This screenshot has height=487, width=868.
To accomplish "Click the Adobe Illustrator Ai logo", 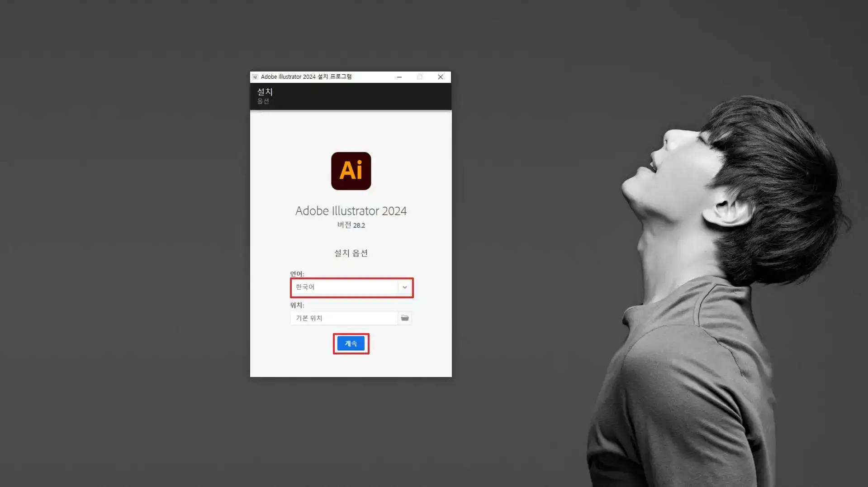I will click(351, 171).
